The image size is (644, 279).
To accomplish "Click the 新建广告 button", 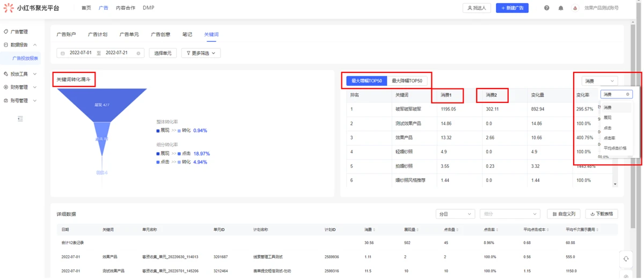I will pyautogui.click(x=512, y=8).
